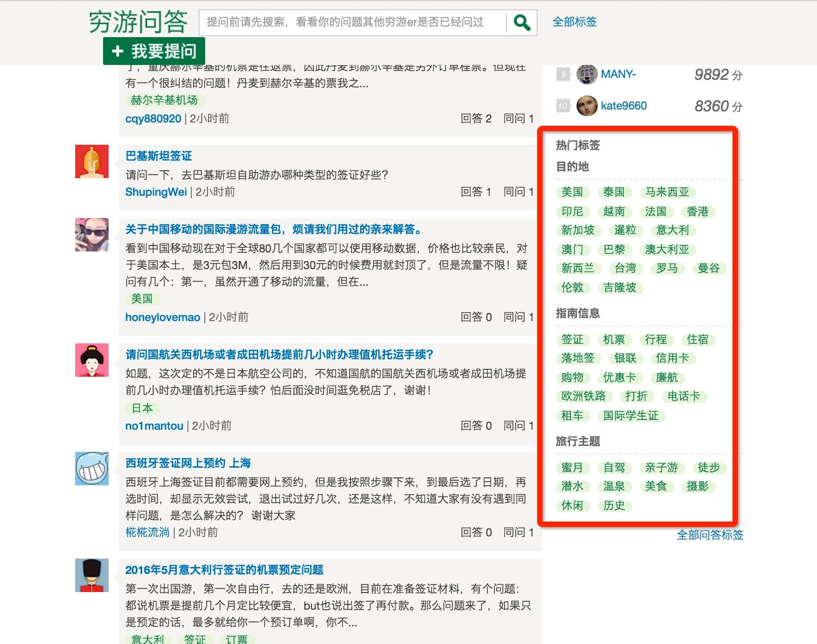Screen dimensions: 817x644
Task: Select hot tag 马来西亚
Action: coord(668,192)
